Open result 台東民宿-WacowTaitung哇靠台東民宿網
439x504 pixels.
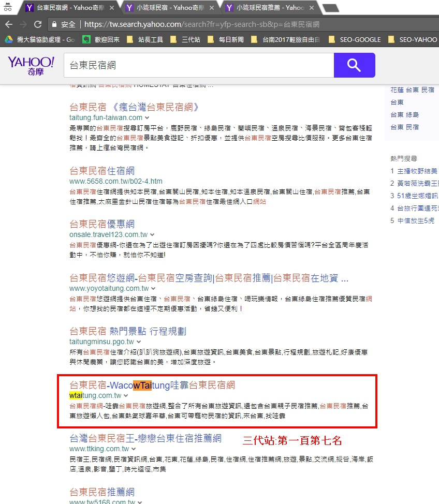[152, 385]
